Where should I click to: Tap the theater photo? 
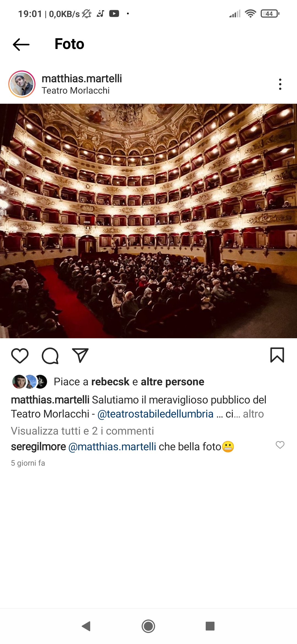tap(148, 221)
